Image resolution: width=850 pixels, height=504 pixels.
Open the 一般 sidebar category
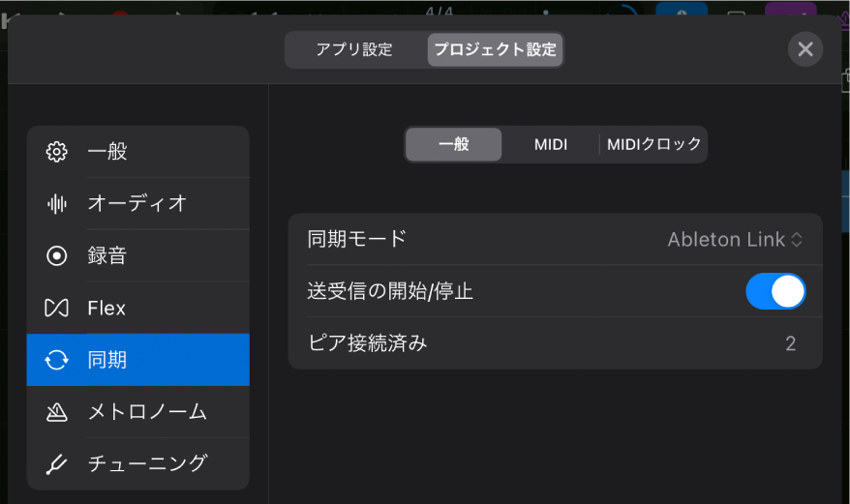(x=137, y=152)
